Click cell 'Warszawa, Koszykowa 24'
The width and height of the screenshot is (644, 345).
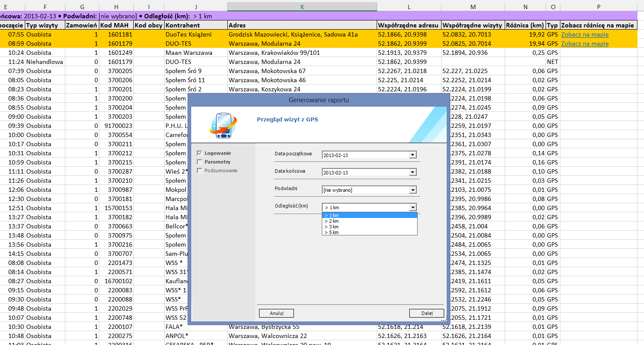click(x=302, y=89)
